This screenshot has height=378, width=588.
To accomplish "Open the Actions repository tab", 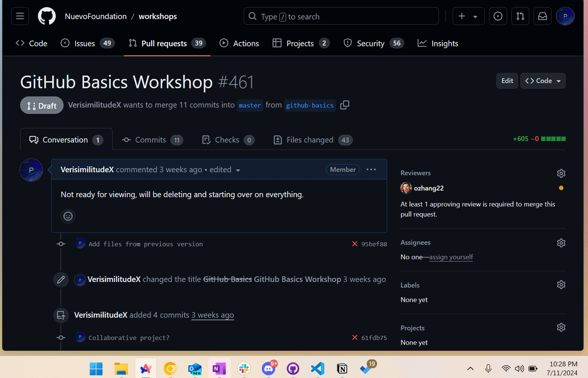I will pos(239,43).
